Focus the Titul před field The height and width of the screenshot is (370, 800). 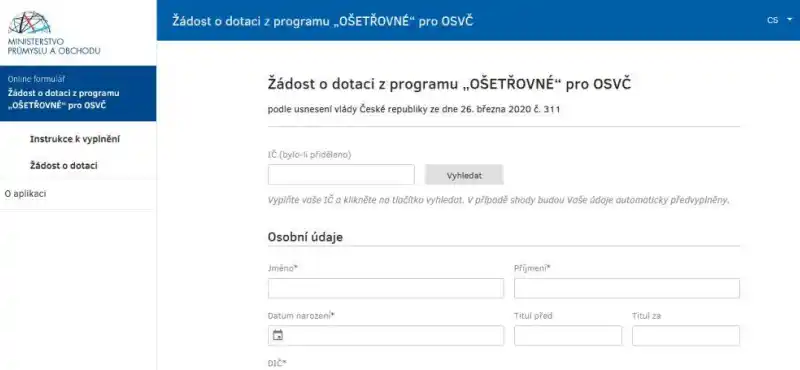pos(568,335)
